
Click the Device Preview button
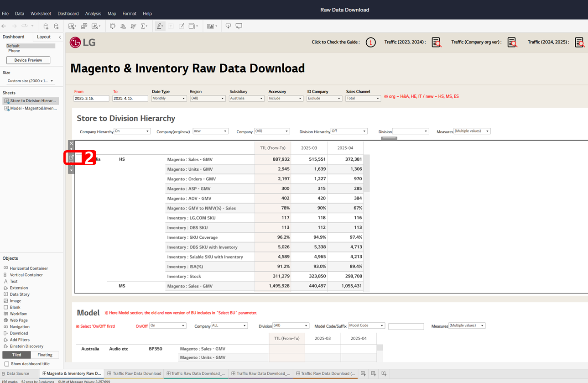click(28, 60)
